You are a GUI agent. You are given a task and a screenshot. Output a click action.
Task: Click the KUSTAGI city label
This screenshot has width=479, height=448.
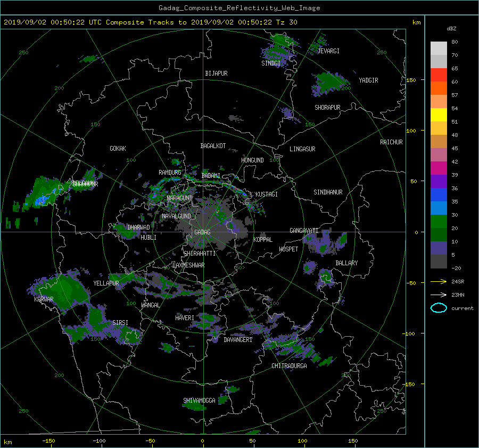coord(267,194)
